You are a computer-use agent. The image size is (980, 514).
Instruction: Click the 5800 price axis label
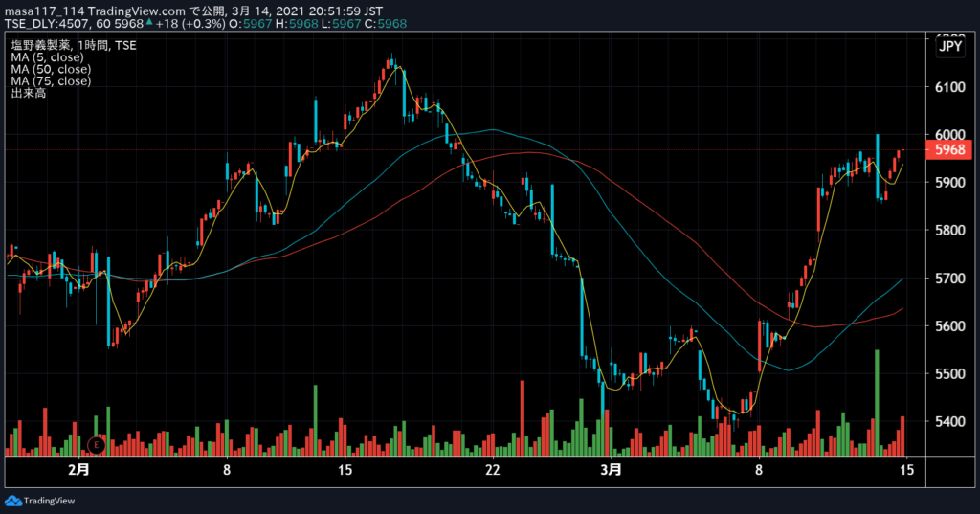point(950,230)
